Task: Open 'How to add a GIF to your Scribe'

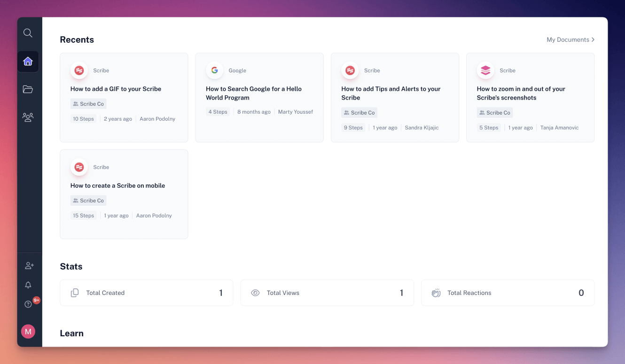Action: (x=116, y=89)
